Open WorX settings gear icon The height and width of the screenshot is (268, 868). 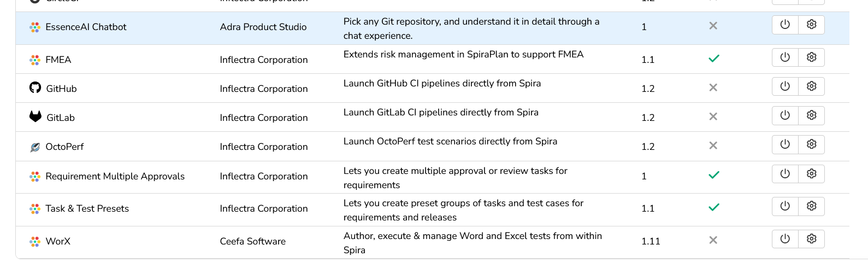(811, 239)
